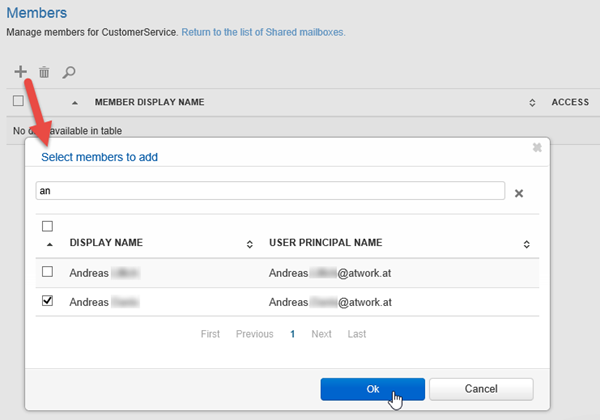Clear the search box with X icon
600x420 pixels.
click(519, 193)
